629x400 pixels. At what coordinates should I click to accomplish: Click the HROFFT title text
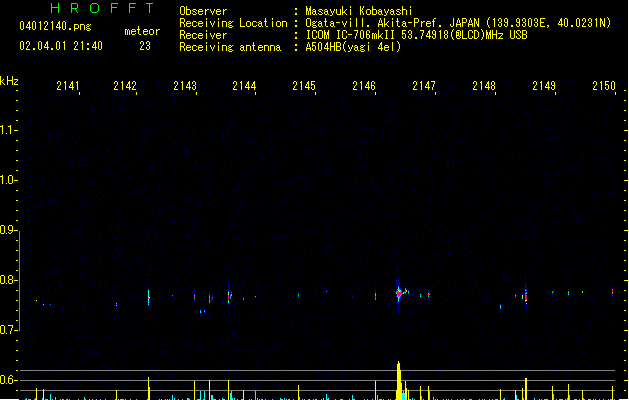103,8
